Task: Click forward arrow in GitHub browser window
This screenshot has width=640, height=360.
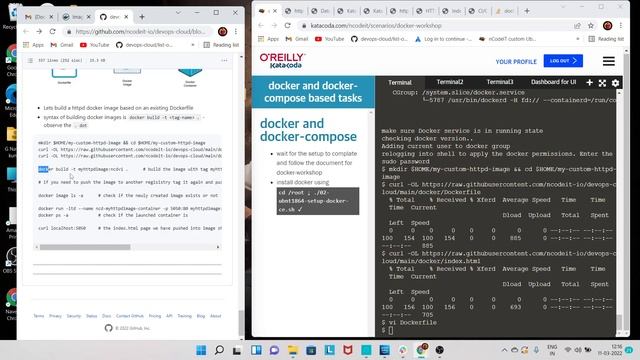Action: [x=39, y=31]
